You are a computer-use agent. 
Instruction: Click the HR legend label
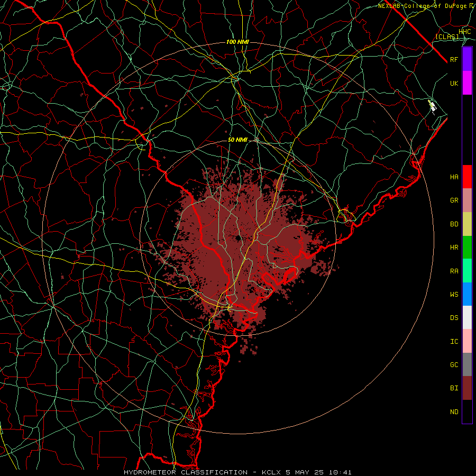[x=454, y=248]
